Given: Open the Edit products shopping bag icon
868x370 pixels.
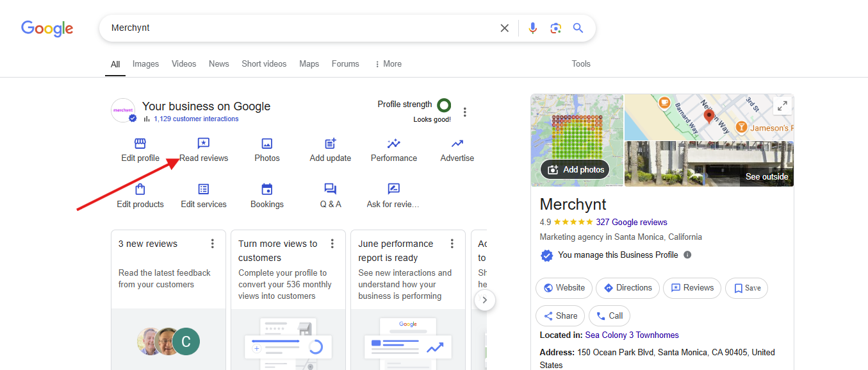Looking at the screenshot, I should (140, 189).
